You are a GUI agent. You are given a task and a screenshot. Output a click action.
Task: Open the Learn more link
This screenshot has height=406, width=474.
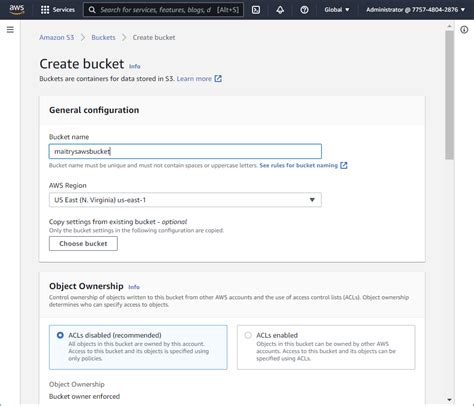(194, 79)
